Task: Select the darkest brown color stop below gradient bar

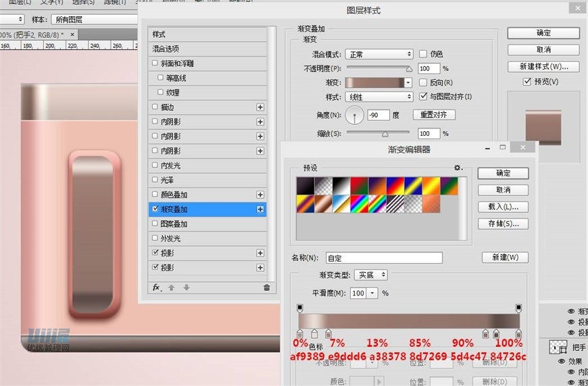Action: coord(496,333)
